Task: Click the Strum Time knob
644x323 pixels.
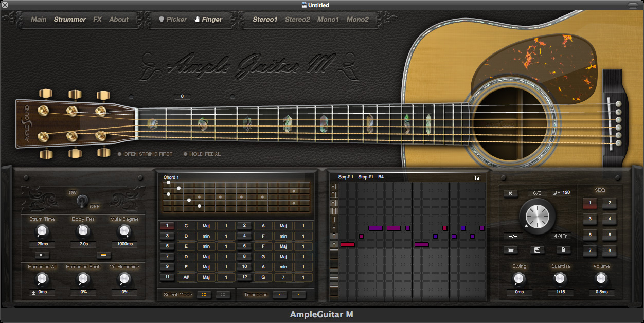Action: 42,231
